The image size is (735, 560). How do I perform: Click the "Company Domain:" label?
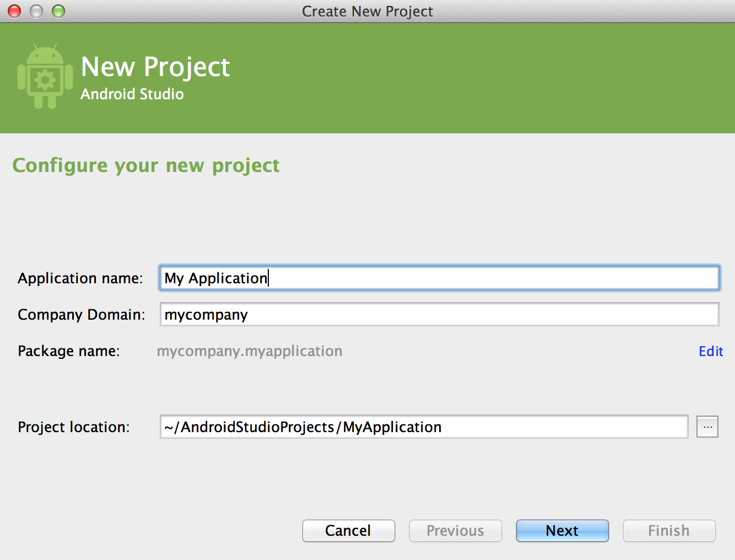(x=82, y=315)
